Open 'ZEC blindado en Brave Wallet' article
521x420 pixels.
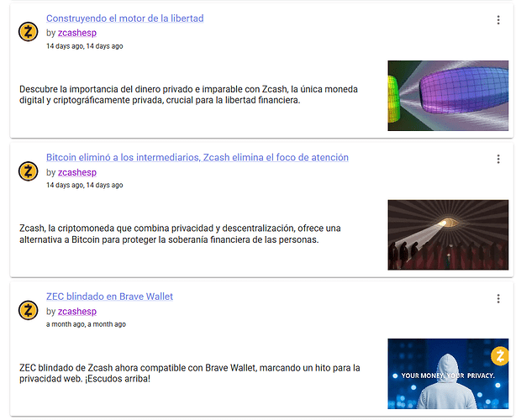tap(109, 297)
